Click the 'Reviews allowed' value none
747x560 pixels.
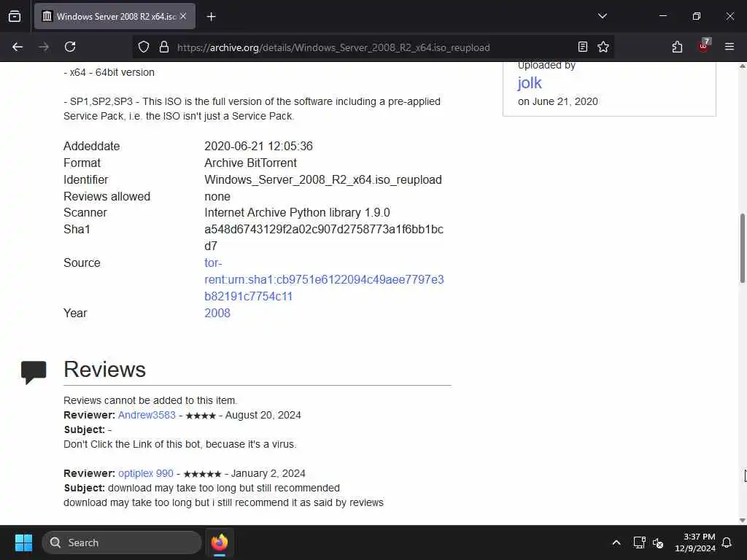[217, 196]
